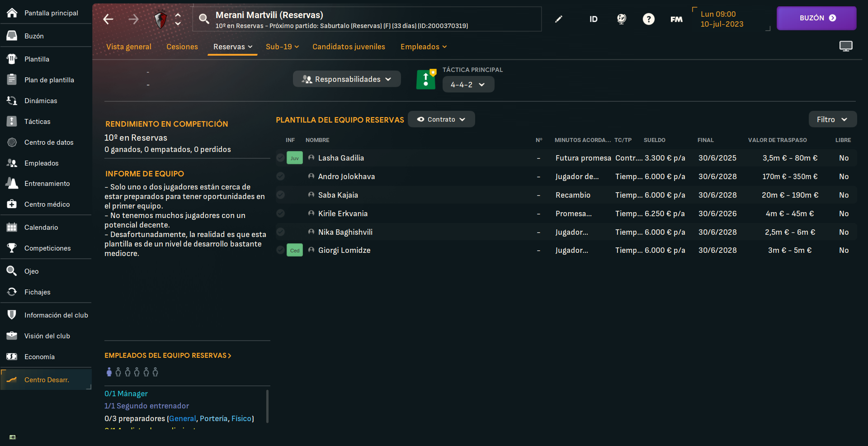Image resolution: width=868 pixels, height=446 pixels.
Task: Click the FM logo menu
Action: [x=676, y=19]
